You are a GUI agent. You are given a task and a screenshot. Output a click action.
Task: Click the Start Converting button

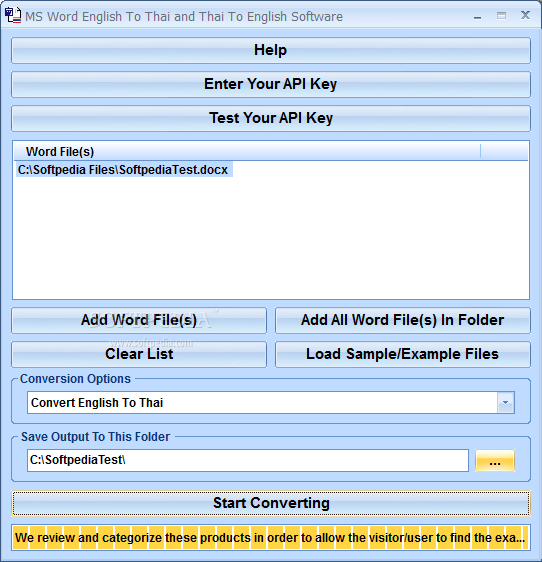coord(271,503)
